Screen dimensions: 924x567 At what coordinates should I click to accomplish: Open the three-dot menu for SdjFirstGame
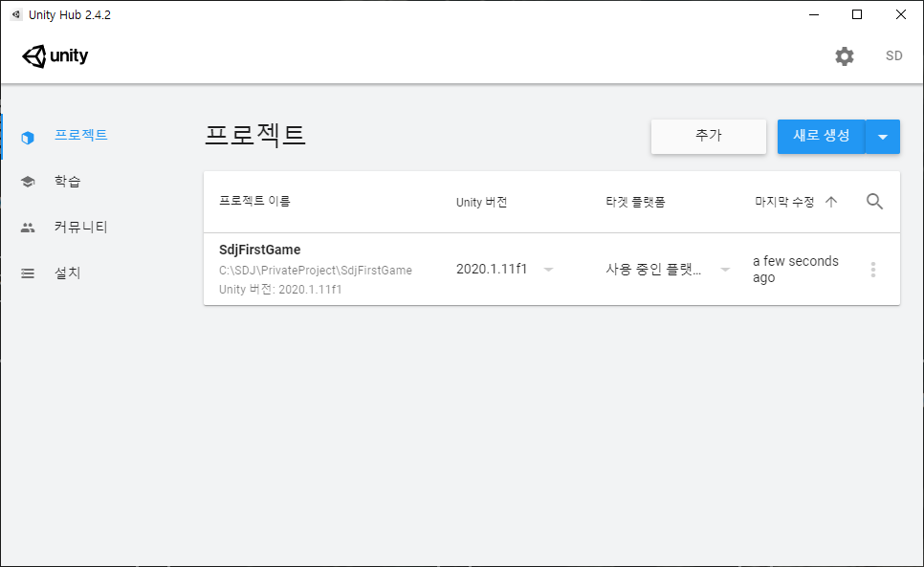click(873, 270)
